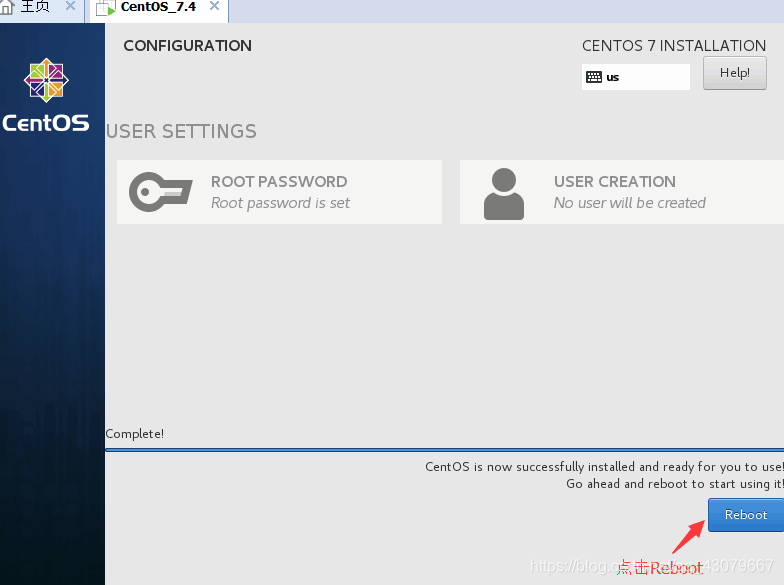Viewport: 784px width, 585px height.
Task: Open the USER CREATION settings
Action: (622, 192)
